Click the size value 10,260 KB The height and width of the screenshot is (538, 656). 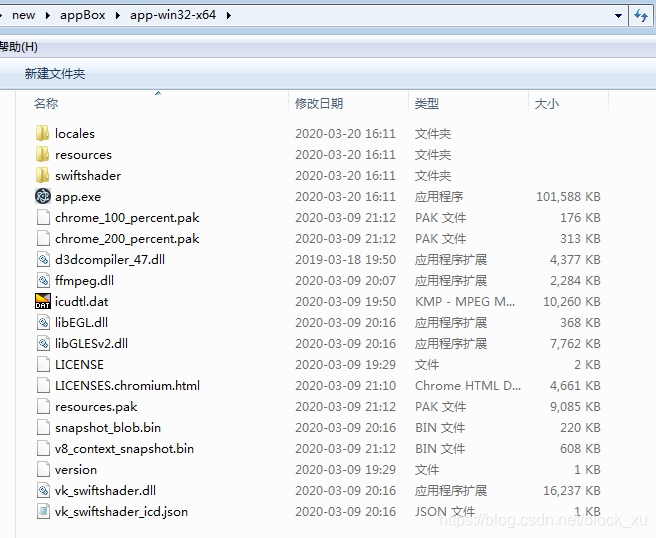click(571, 301)
